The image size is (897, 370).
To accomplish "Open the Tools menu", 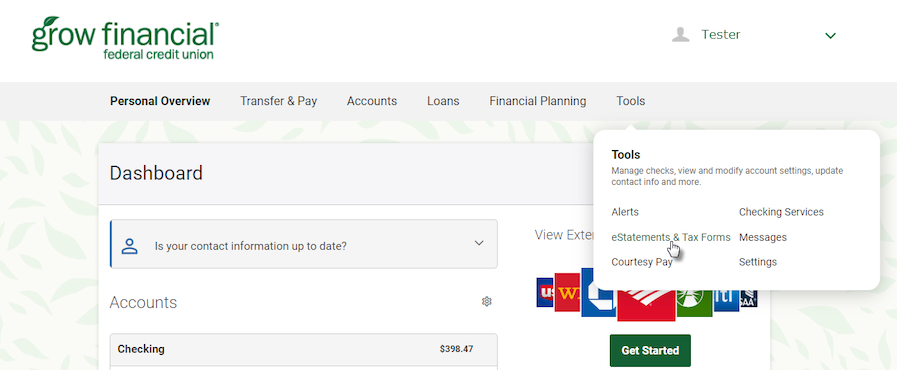I will point(630,101).
